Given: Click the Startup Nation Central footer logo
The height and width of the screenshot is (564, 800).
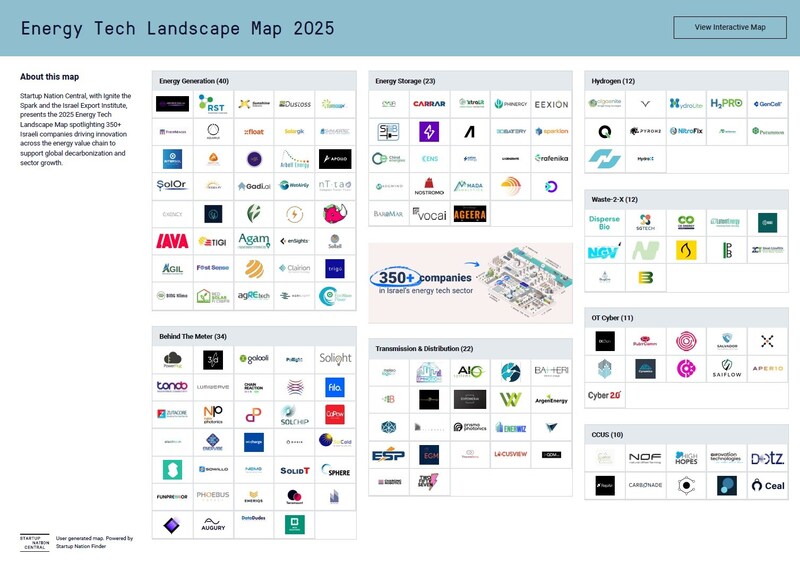Looking at the screenshot, I should 35,543.
